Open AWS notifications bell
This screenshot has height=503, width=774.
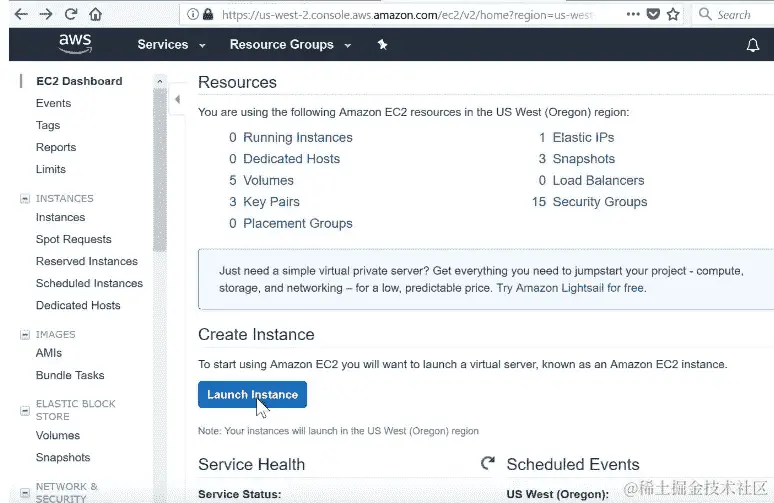[x=752, y=45]
